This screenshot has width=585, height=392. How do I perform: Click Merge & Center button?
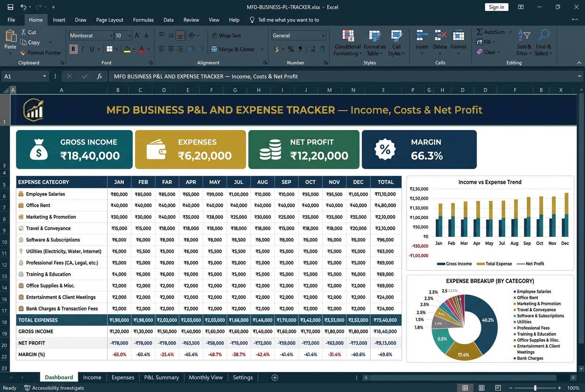pyautogui.click(x=233, y=49)
